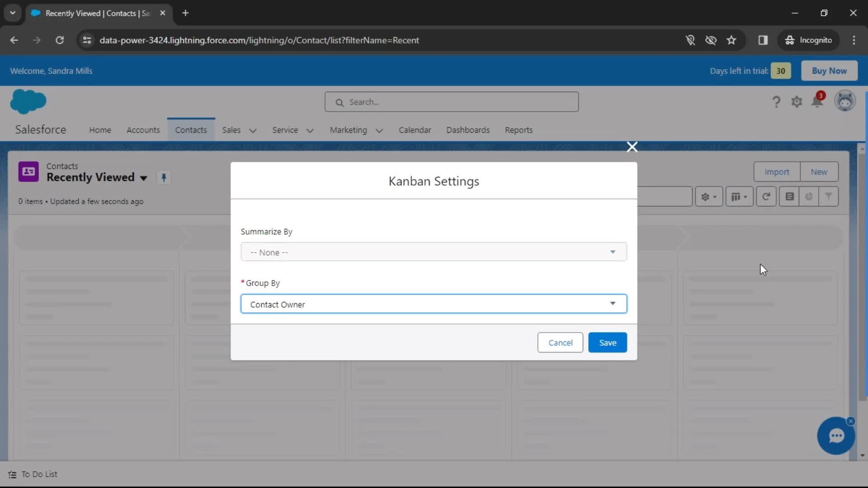
Task: Open the Setup gear icon
Action: pyautogui.click(x=797, y=102)
